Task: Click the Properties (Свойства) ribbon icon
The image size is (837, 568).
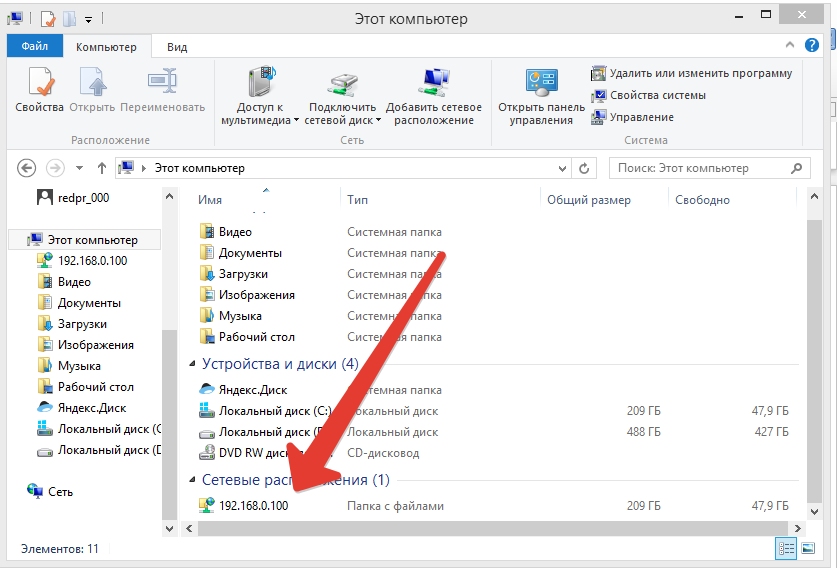Action: [x=39, y=90]
